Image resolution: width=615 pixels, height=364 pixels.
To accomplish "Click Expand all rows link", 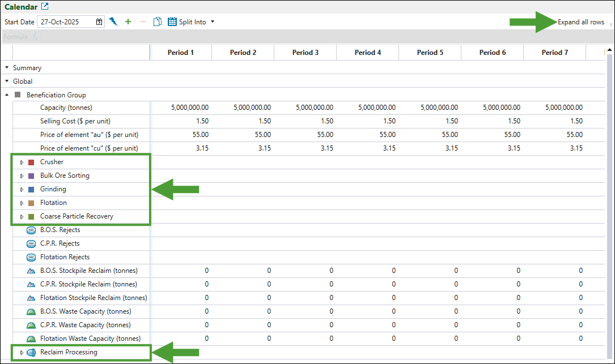I will 580,22.
